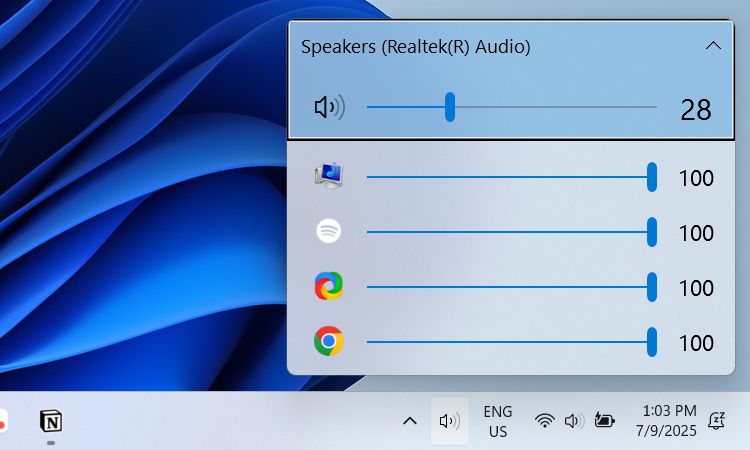Click the battery charging tray icon

(x=605, y=420)
